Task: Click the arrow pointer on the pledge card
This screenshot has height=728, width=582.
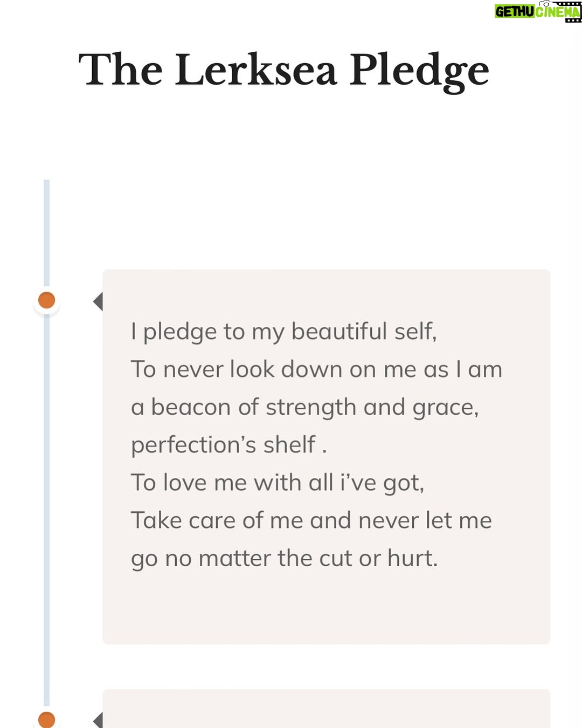Action: [98, 301]
